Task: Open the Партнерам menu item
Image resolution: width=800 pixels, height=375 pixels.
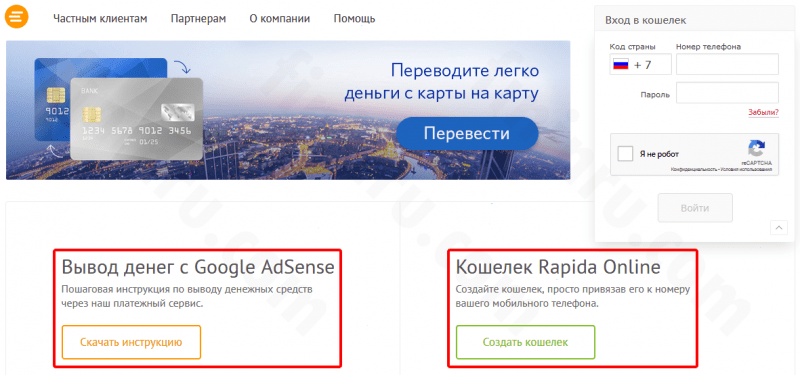Action: (x=198, y=19)
